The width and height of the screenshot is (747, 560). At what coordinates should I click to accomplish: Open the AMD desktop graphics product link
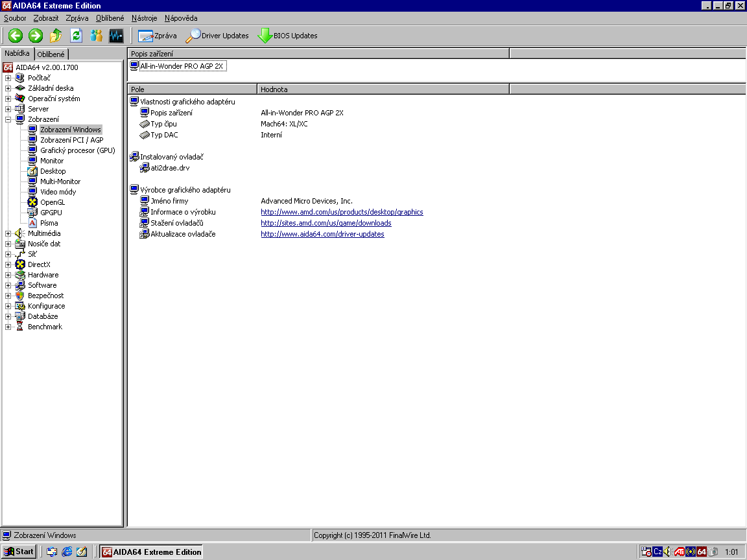point(342,212)
